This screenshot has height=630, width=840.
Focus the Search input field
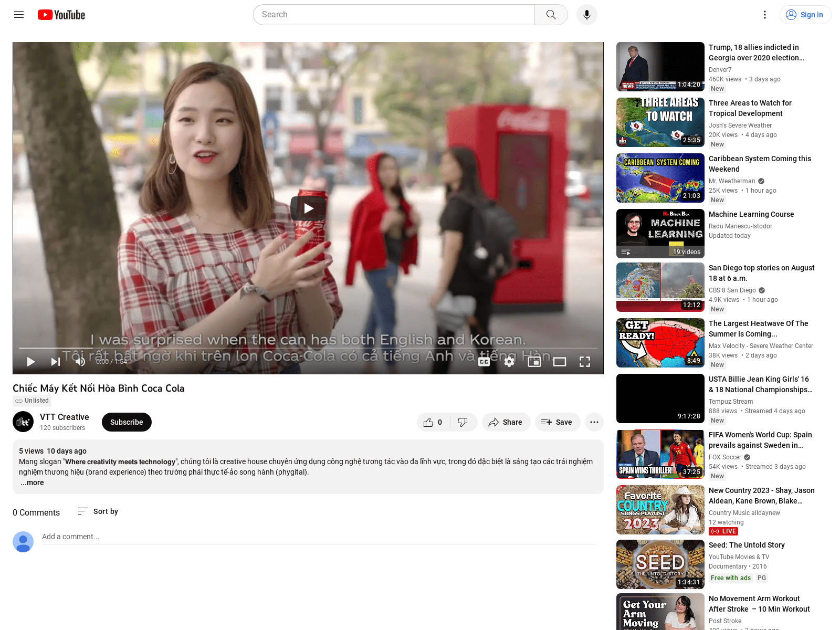pyautogui.click(x=394, y=15)
